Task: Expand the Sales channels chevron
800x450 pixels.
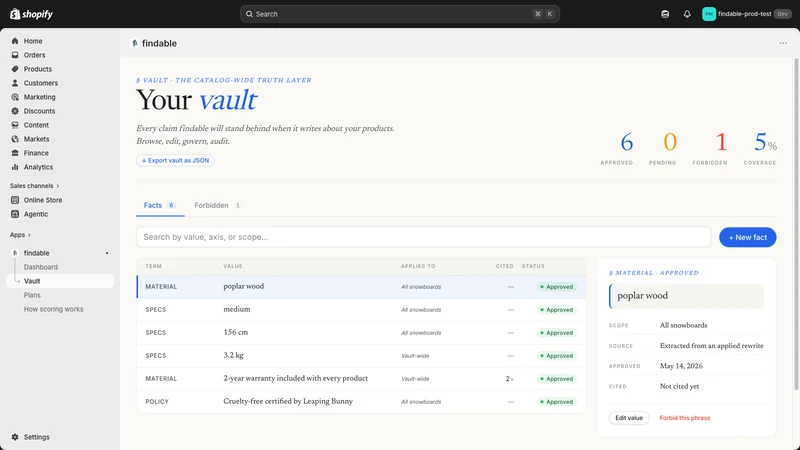Action: pyautogui.click(x=58, y=186)
